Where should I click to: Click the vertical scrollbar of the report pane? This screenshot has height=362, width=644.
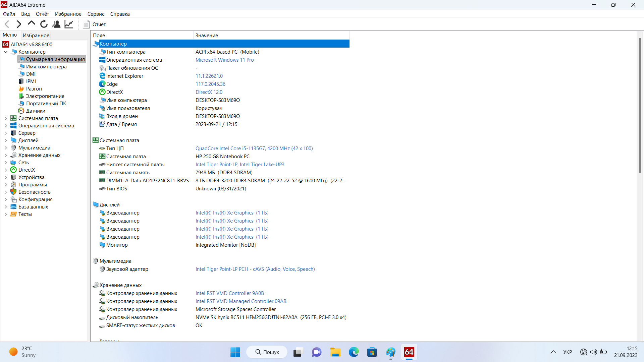640,106
